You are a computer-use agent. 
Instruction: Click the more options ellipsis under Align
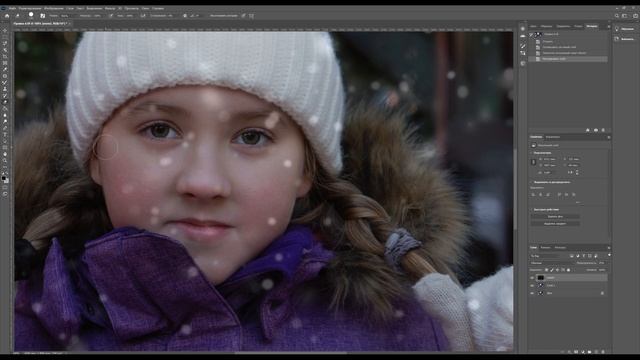578,202
